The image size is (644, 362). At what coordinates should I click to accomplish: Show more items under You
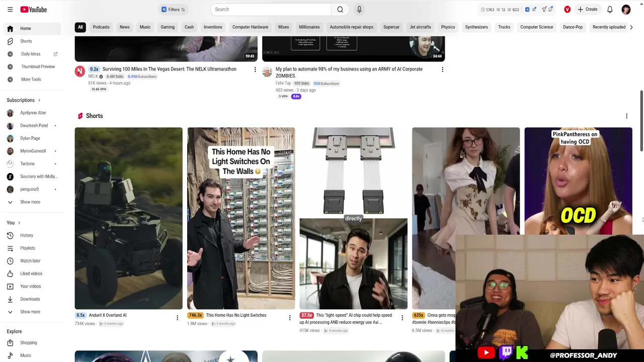tap(32, 312)
